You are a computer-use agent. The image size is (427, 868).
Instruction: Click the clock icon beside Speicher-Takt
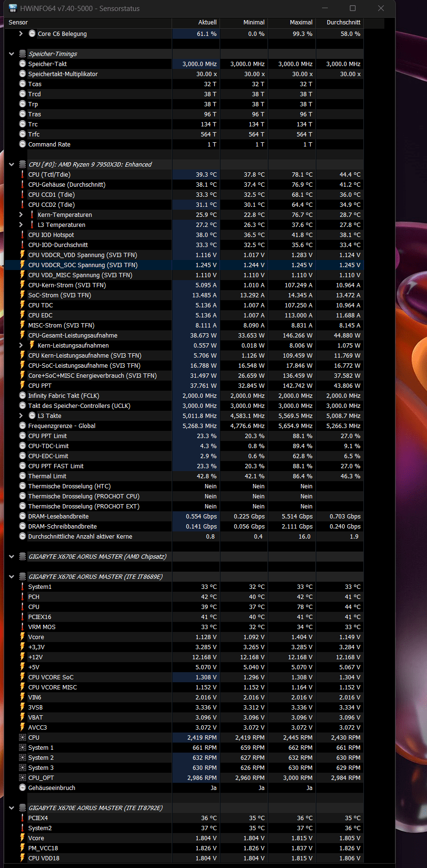(x=23, y=64)
